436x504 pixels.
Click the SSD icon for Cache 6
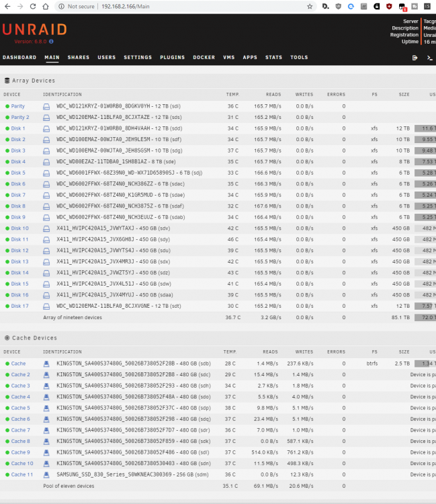pos(46,419)
